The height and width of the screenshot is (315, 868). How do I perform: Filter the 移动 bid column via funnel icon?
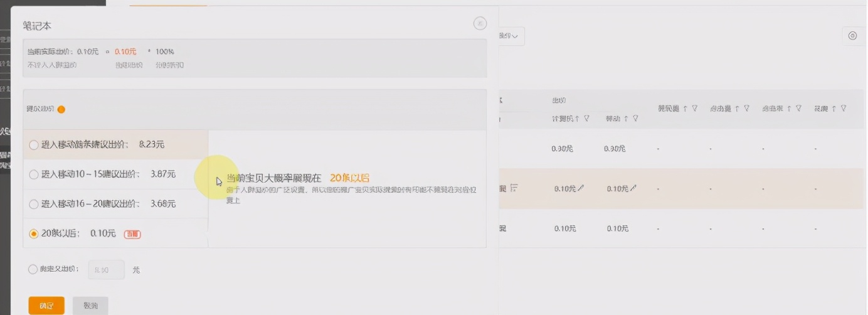tap(635, 119)
